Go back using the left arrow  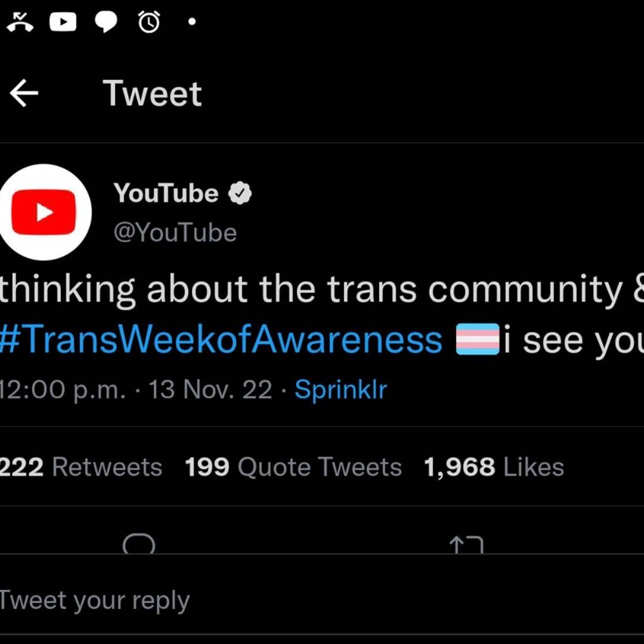click(x=24, y=93)
